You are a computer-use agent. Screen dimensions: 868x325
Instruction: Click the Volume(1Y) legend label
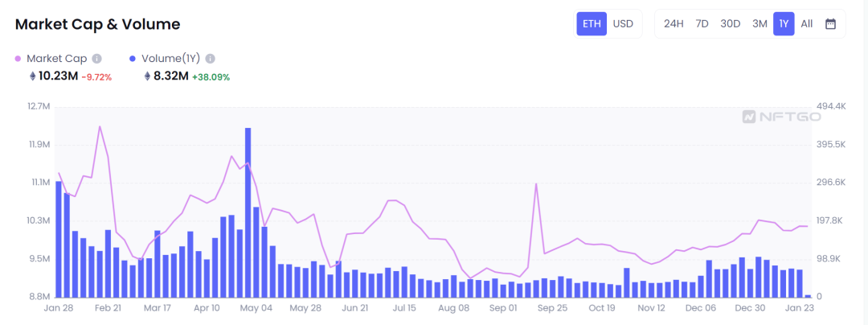tap(171, 59)
